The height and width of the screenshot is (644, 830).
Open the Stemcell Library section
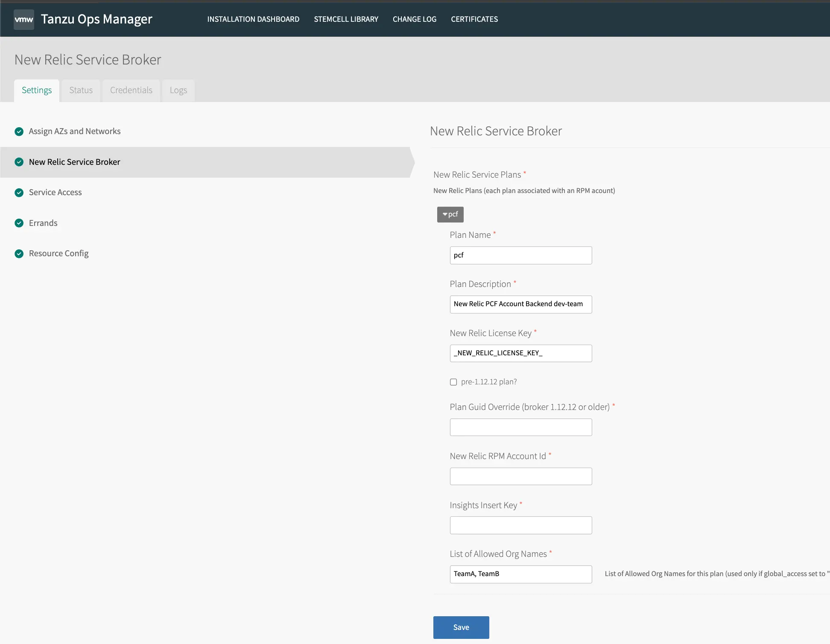pos(345,18)
